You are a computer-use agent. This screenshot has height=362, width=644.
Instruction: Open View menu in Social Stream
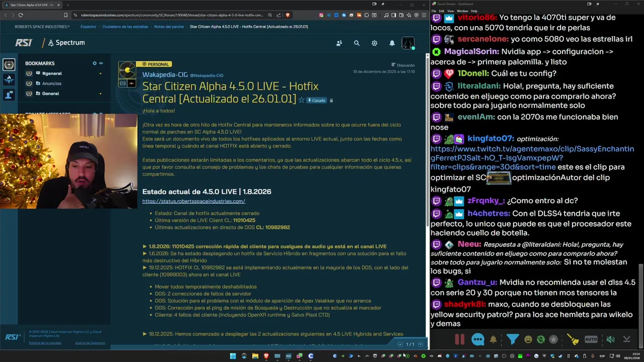click(450, 11)
